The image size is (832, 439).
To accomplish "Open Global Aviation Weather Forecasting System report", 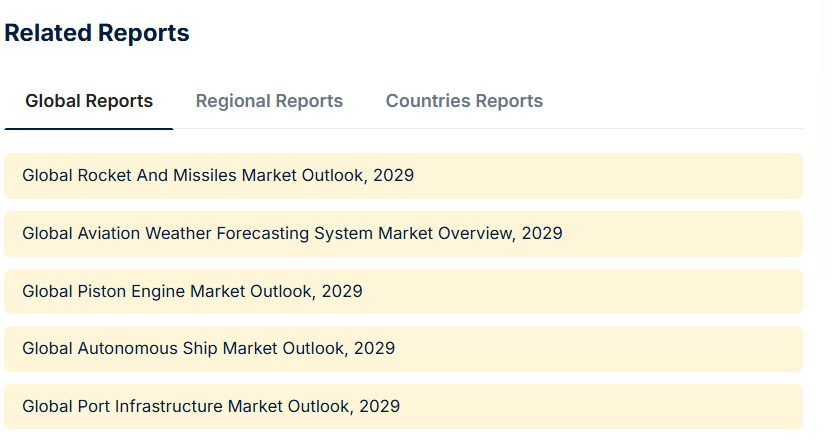I will tap(292, 234).
